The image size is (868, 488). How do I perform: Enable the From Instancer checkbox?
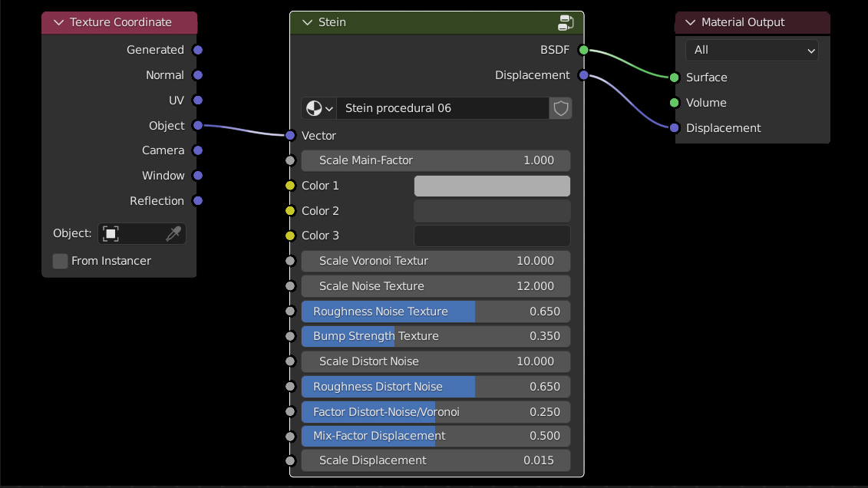coord(61,261)
